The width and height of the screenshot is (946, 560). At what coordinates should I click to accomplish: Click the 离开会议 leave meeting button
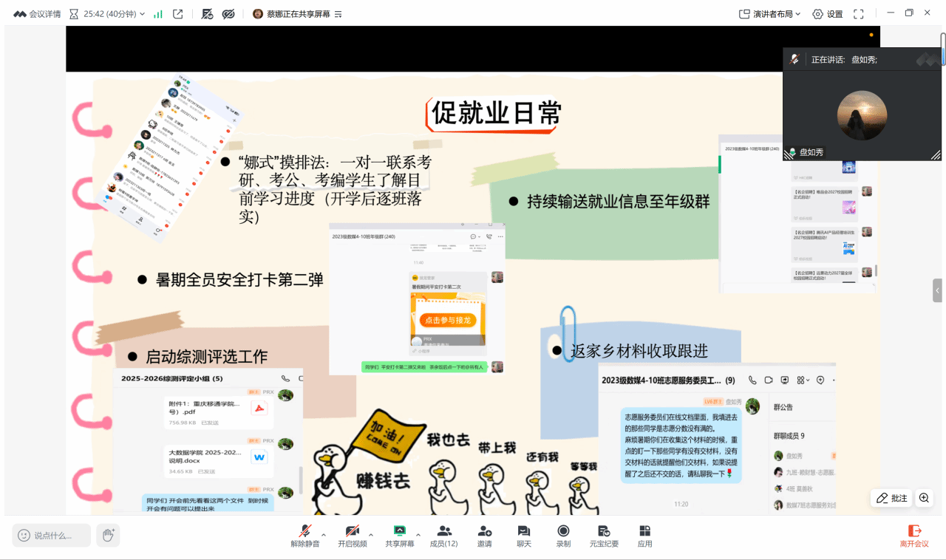click(x=914, y=536)
